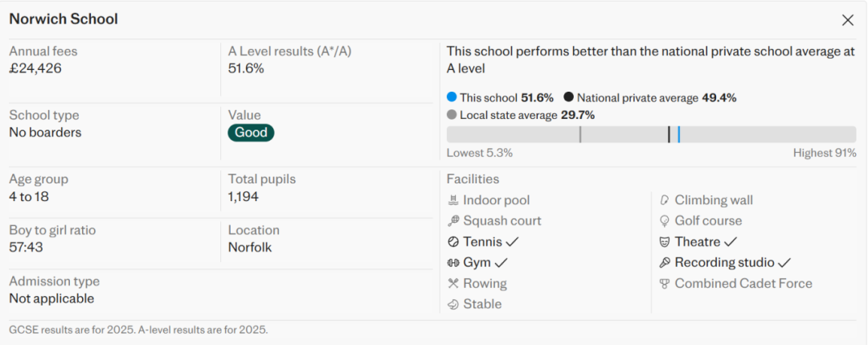Click the Golf course icon
The height and width of the screenshot is (345, 868).
tap(665, 221)
